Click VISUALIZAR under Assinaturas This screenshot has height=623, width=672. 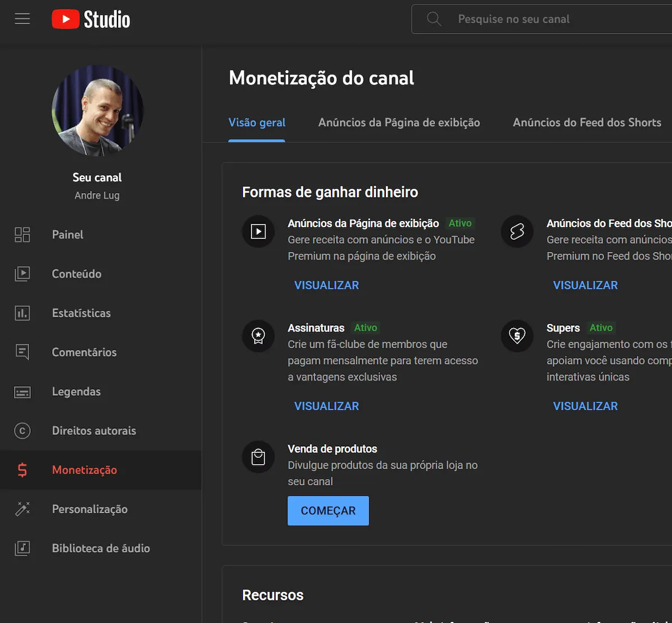(x=326, y=406)
